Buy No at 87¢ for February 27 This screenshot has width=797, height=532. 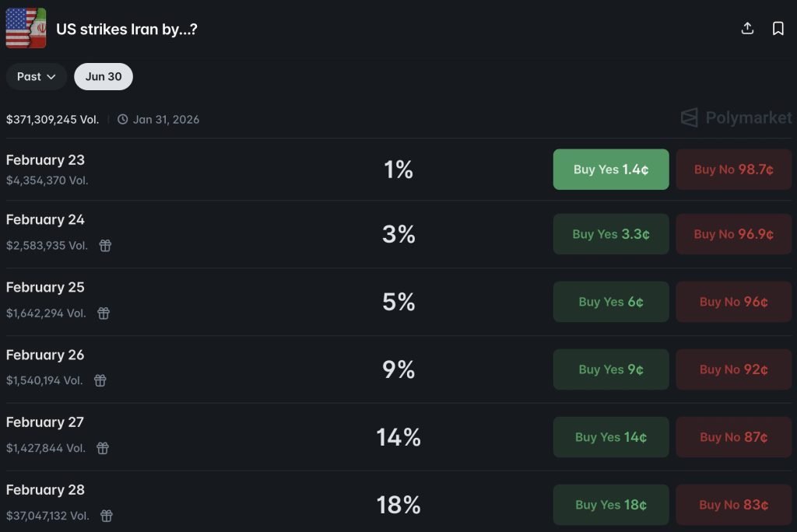(x=733, y=437)
